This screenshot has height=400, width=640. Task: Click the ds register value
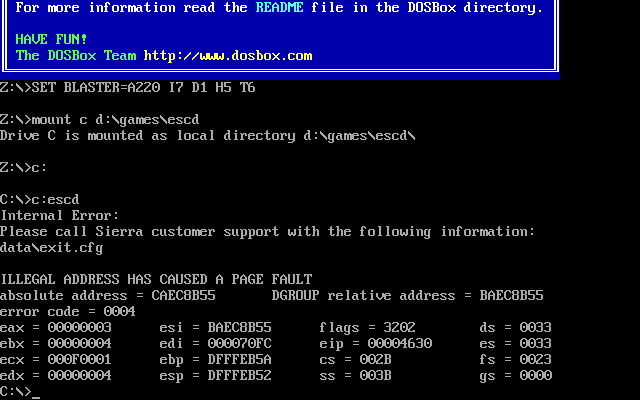536,327
